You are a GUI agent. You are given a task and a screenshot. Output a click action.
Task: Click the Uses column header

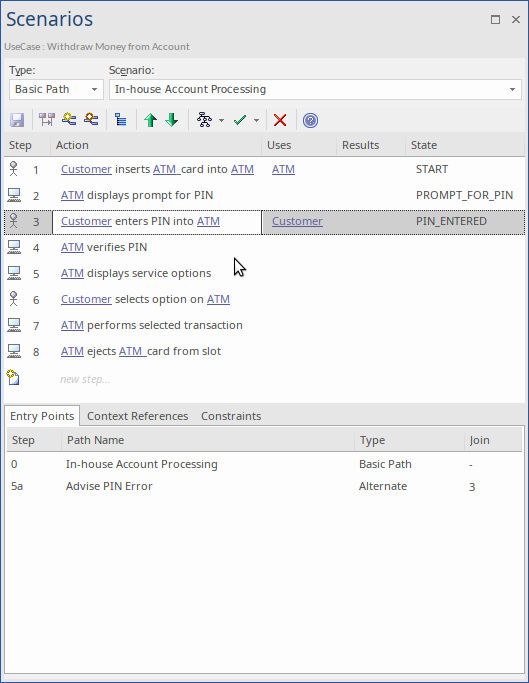pos(299,145)
